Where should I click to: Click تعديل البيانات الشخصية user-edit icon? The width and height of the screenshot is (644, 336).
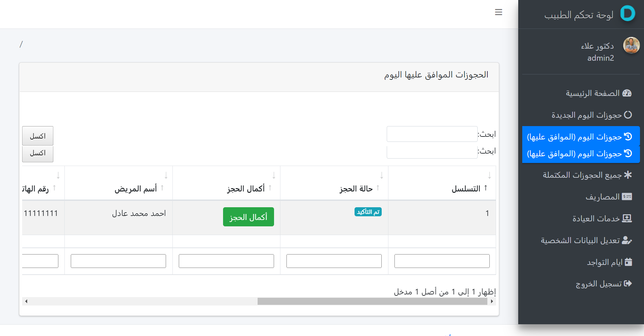click(x=627, y=240)
